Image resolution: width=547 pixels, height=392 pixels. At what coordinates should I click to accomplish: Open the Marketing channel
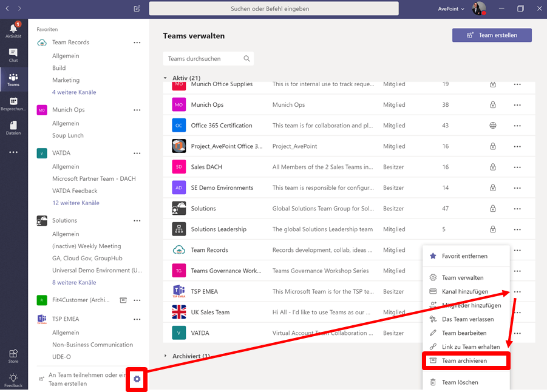click(x=66, y=80)
